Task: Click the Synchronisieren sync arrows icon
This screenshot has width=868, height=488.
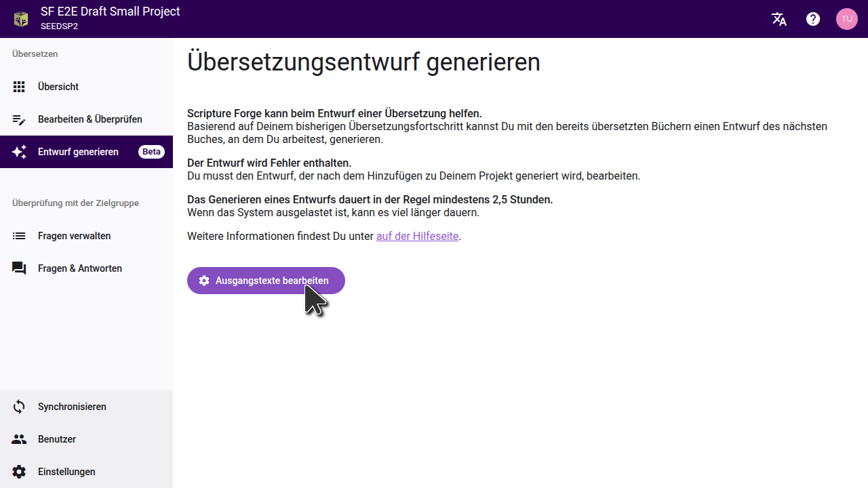Action: click(19, 407)
